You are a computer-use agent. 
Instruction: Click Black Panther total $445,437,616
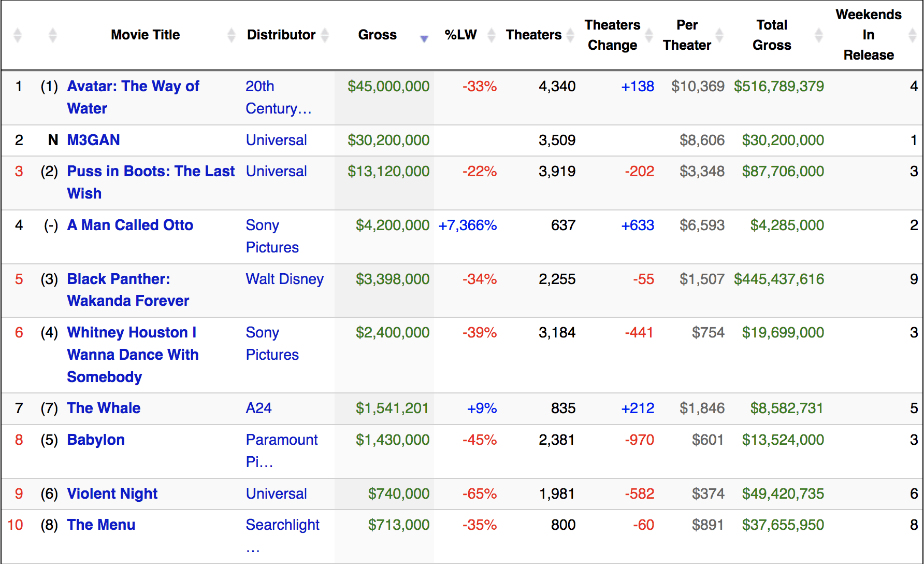tap(779, 279)
